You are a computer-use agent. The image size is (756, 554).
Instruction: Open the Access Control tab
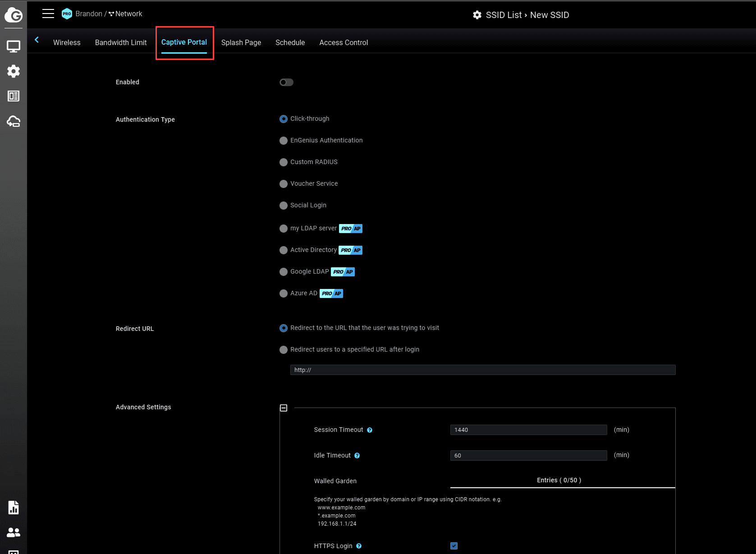[x=344, y=42]
